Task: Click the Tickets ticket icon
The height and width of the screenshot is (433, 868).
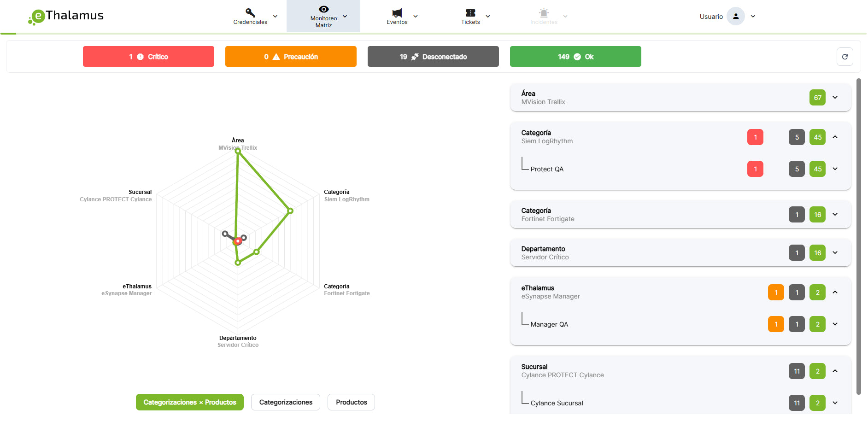Action: coord(470,13)
